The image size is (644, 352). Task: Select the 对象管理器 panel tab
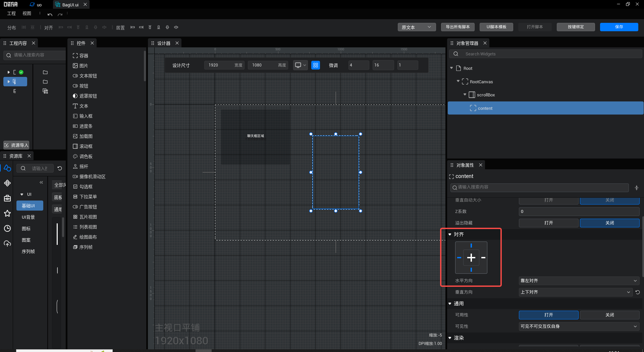(467, 43)
